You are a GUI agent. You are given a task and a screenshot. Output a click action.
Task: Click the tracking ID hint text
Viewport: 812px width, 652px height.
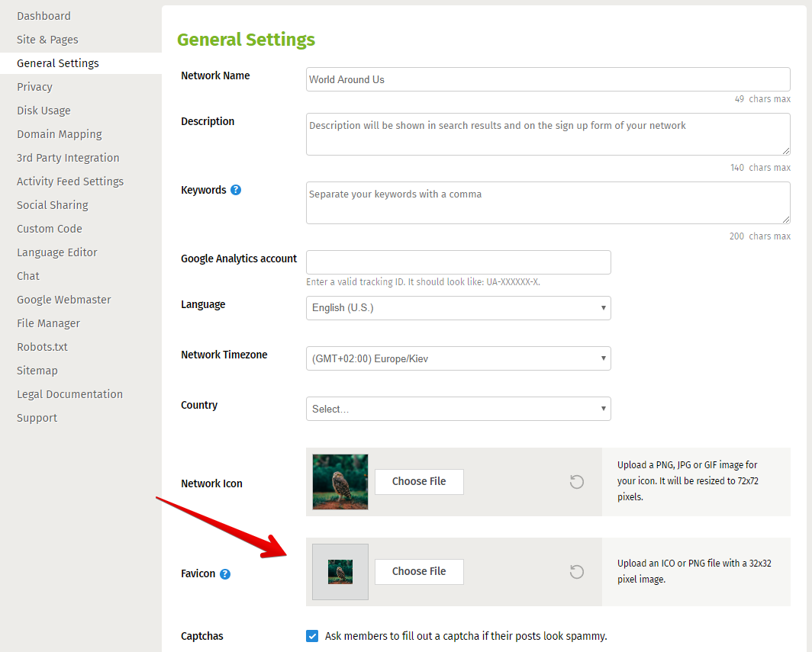coord(423,282)
